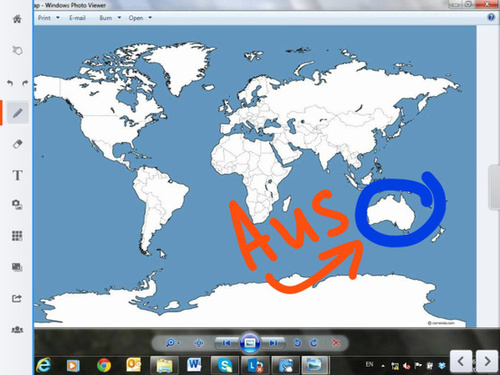Select the text T tool
500x375 pixels.
click(x=17, y=175)
